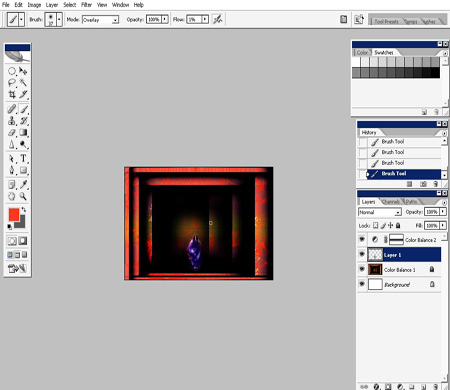450x390 pixels.
Task: Create new snapshot in History panel
Action: (423, 184)
